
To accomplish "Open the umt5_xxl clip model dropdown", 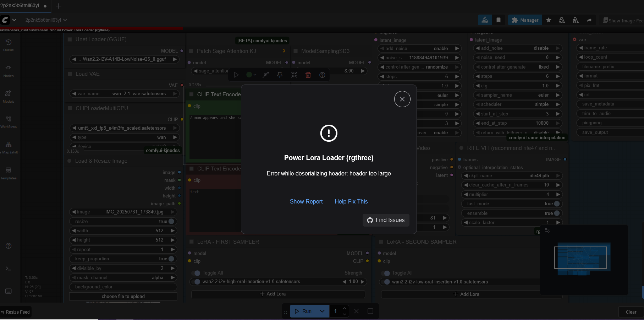I will pos(124,128).
